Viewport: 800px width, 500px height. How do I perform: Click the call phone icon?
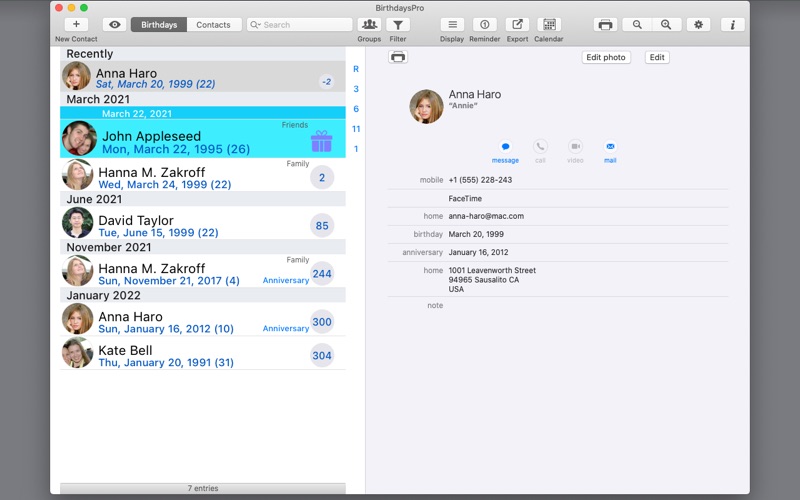pos(540,147)
